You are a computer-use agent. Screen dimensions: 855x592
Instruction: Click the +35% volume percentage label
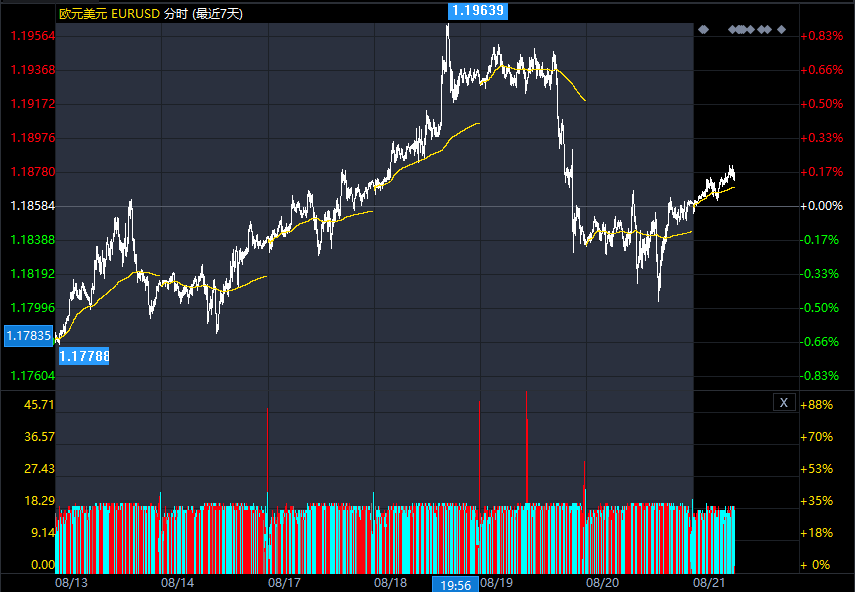pos(817,501)
